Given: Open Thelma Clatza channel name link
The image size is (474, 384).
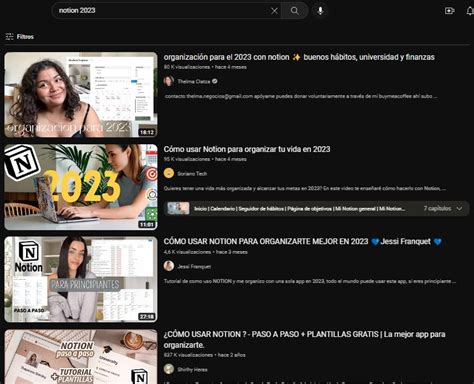Looking at the screenshot, I should click(x=194, y=81).
